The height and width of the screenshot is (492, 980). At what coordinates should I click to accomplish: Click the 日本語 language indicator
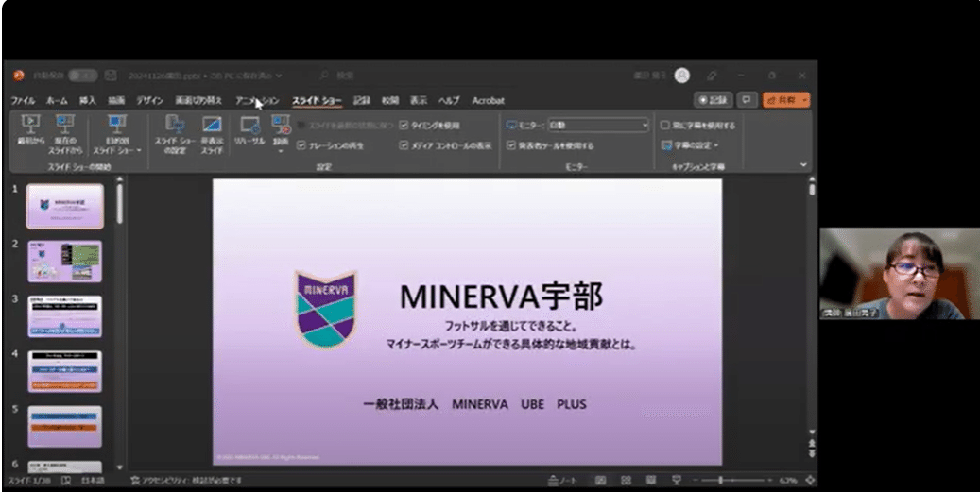93,481
